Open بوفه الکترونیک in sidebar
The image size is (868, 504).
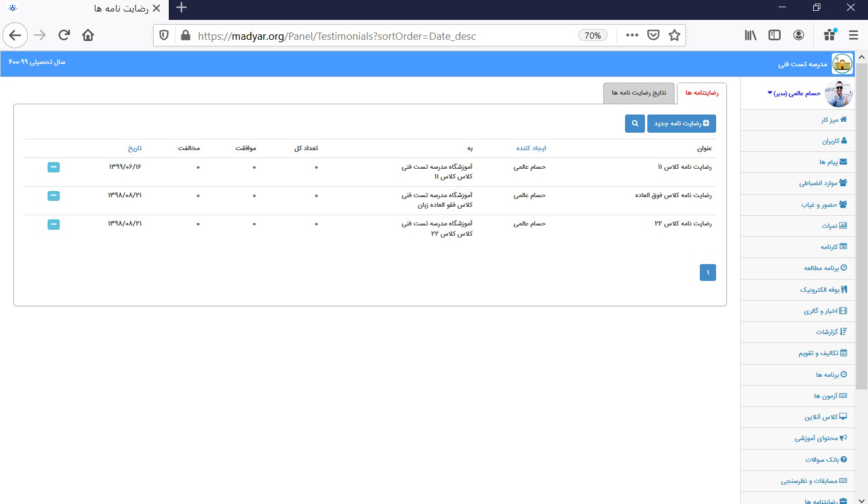point(823,289)
